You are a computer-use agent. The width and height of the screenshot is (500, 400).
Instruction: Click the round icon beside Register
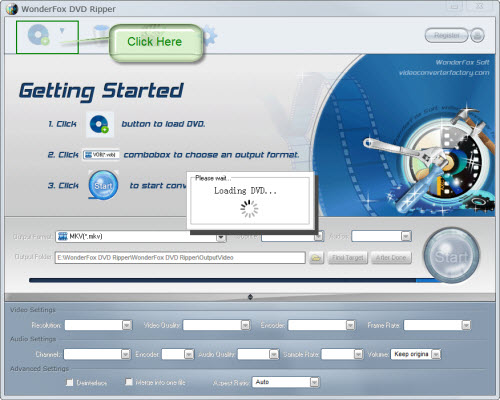click(477, 35)
